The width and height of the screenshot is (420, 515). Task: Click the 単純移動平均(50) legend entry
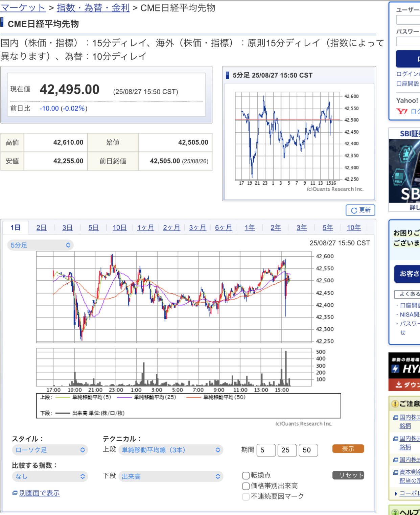pyautogui.click(x=216, y=397)
